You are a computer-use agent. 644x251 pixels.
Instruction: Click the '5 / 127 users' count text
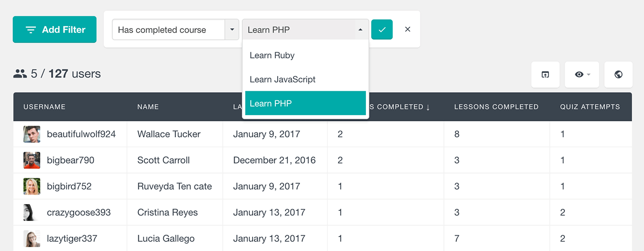coord(66,74)
